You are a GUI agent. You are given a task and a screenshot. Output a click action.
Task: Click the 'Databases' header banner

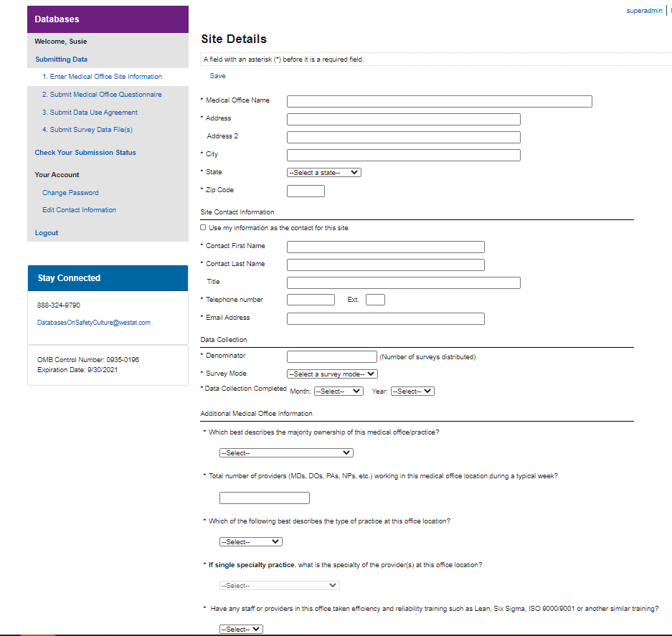tap(108, 19)
